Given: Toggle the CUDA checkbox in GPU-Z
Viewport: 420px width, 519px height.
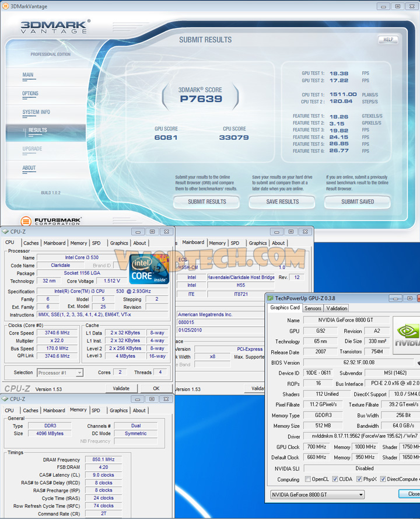Looking at the screenshot, I should [335, 479].
